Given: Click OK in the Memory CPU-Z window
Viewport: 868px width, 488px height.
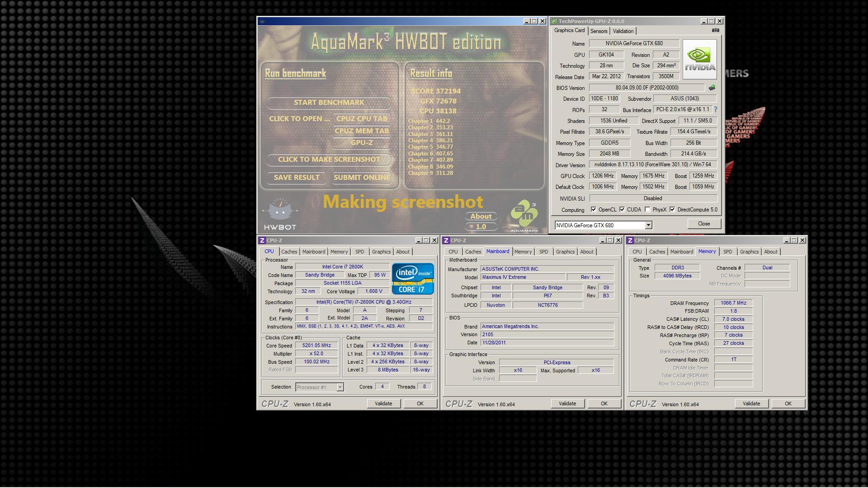Looking at the screenshot, I should click(788, 404).
